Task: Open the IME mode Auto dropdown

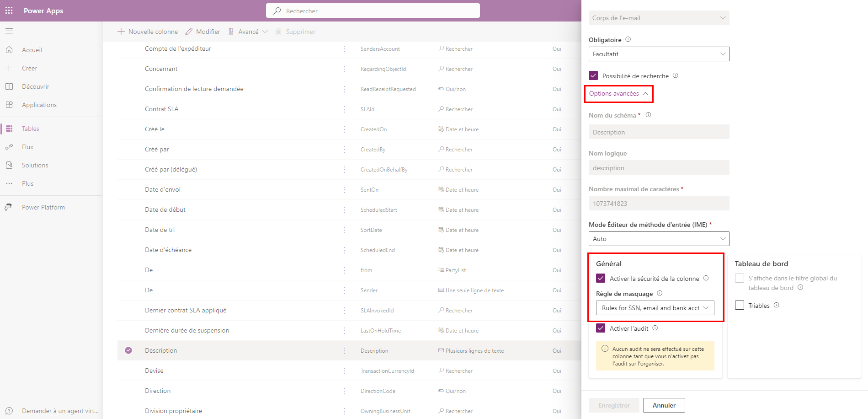Action: tap(659, 239)
